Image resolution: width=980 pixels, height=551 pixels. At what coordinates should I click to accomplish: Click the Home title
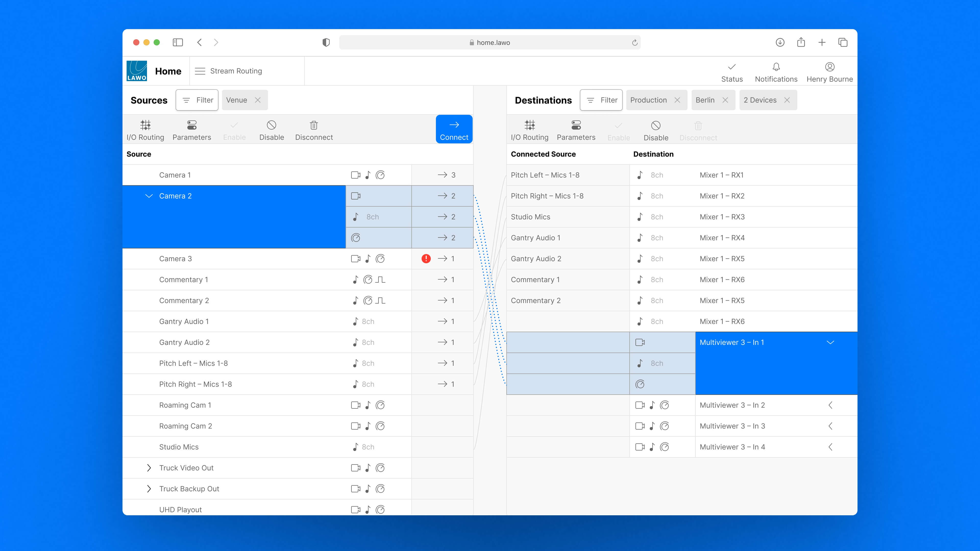click(x=168, y=71)
